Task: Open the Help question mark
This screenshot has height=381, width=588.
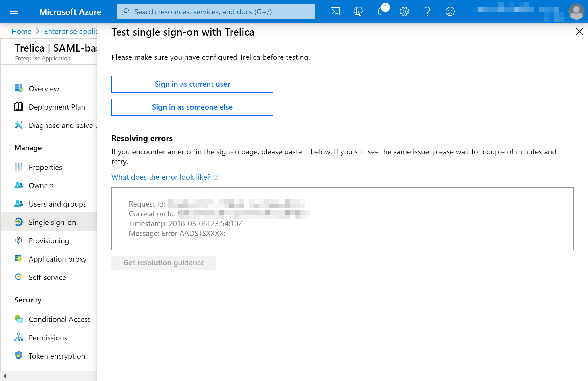Action: (x=427, y=11)
